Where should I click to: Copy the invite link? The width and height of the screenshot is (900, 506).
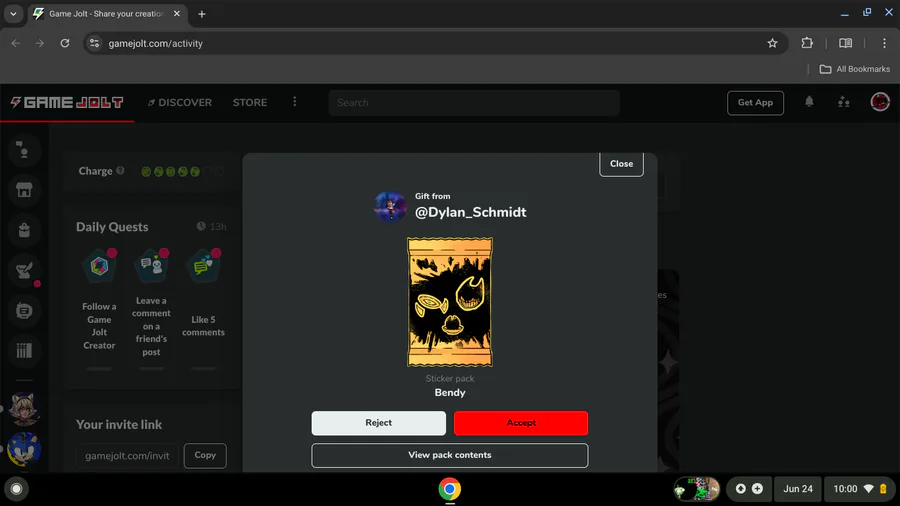pos(205,455)
